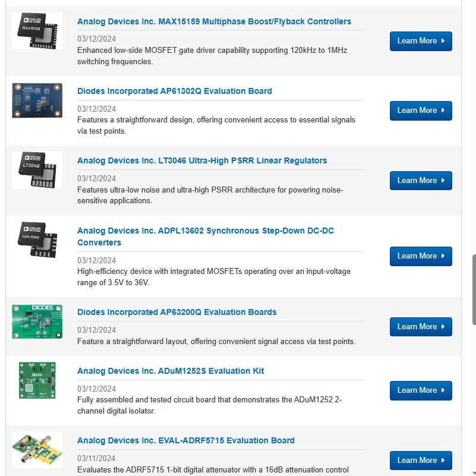Click the green AP63200Q DIODES board image
476x476 pixels.
pos(37,321)
